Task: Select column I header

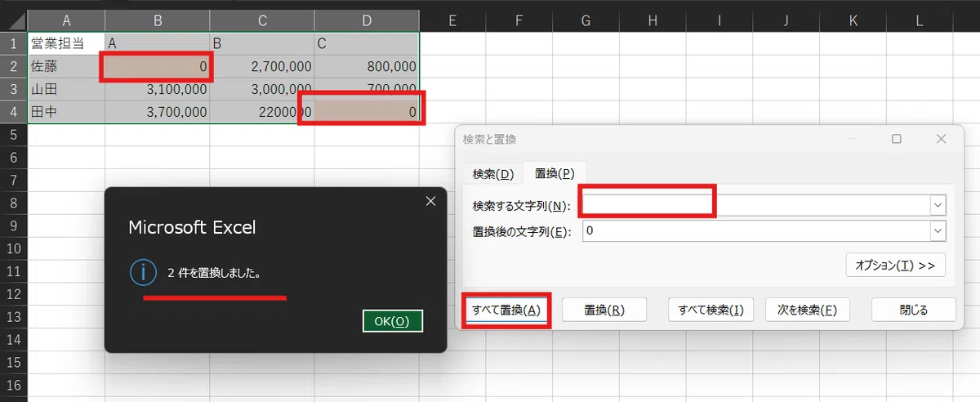Action: coord(719,20)
